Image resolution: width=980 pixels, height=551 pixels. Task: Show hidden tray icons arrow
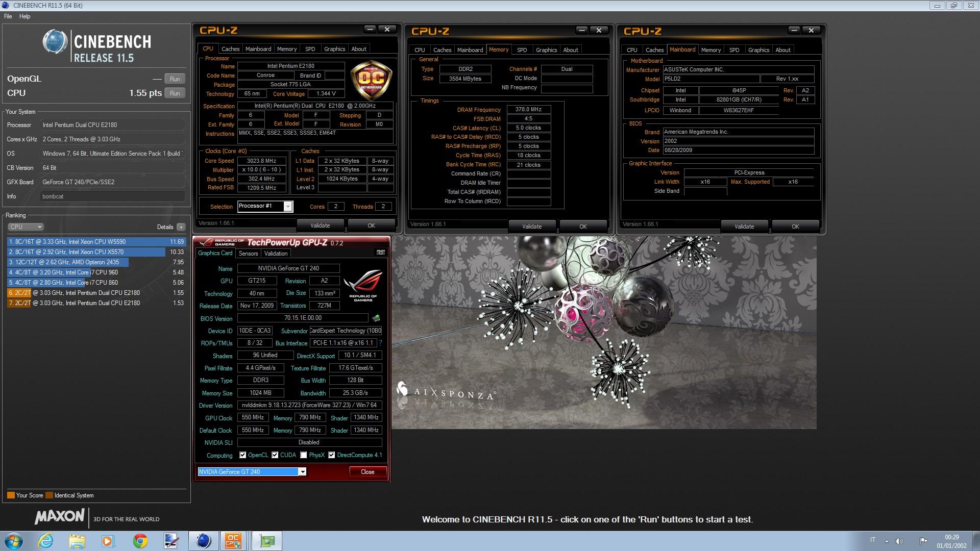pyautogui.click(x=887, y=541)
